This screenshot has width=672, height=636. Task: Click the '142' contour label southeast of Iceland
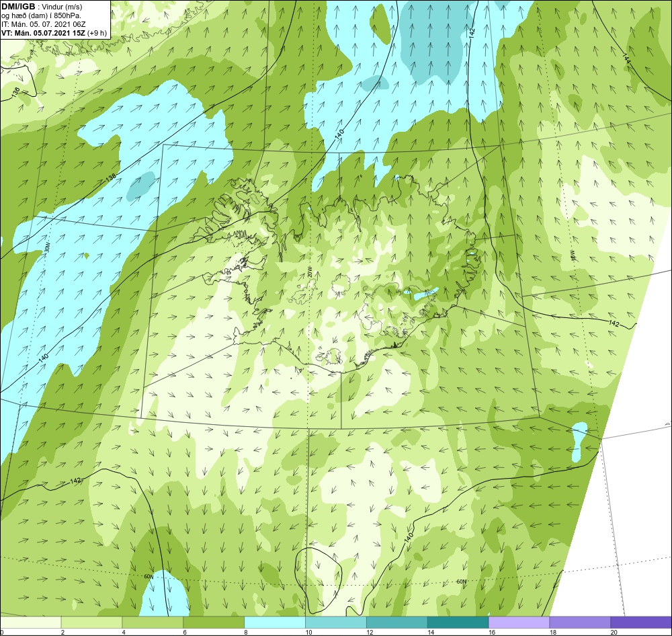point(614,323)
